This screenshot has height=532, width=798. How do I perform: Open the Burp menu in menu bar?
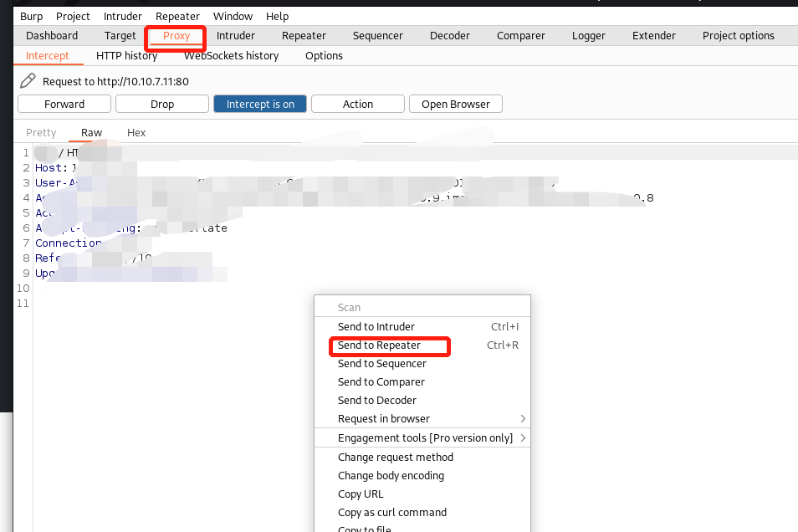click(x=31, y=16)
